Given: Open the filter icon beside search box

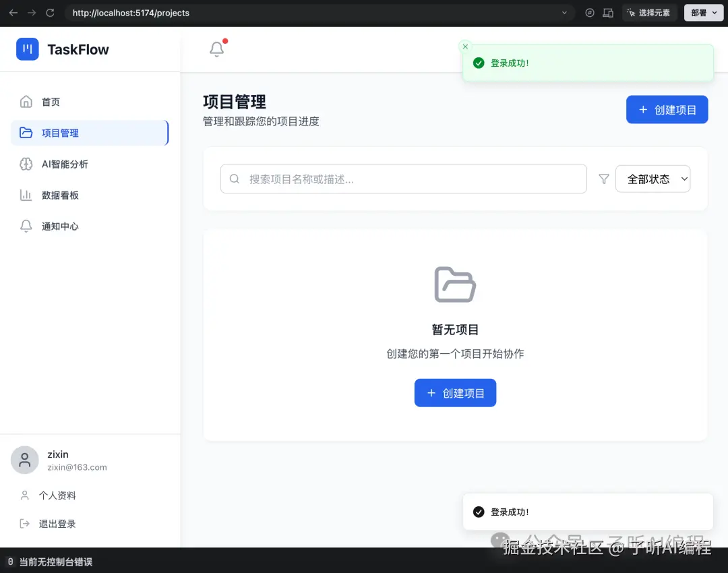Looking at the screenshot, I should pyautogui.click(x=604, y=179).
